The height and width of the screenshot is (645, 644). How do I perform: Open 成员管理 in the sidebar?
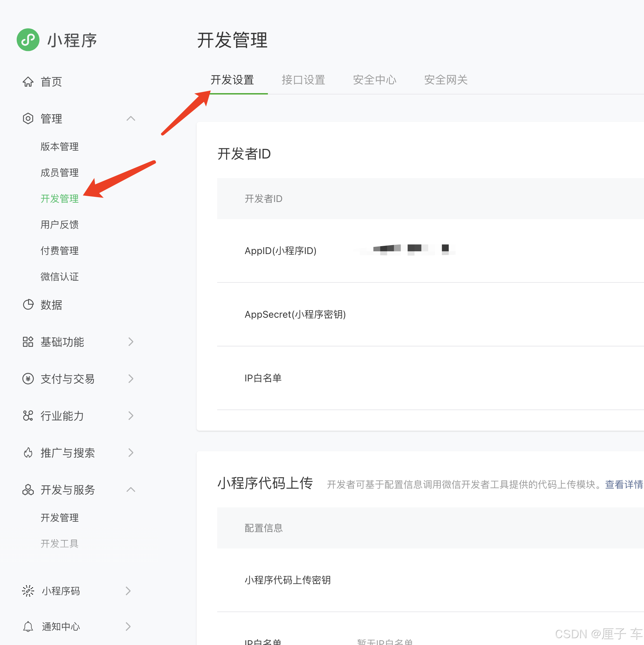60,173
